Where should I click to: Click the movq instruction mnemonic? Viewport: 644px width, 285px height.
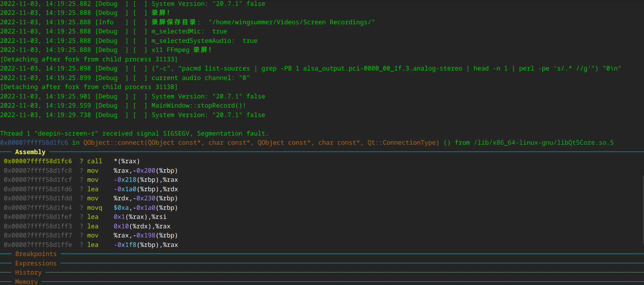[95, 208]
